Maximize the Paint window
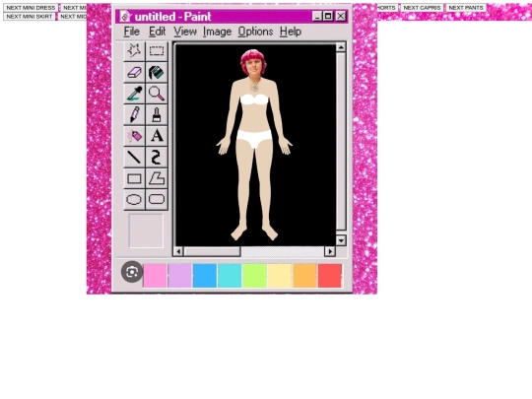This screenshot has height=399, width=532. point(328,16)
